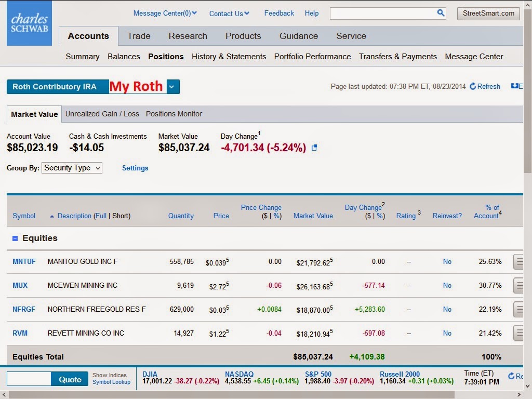This screenshot has width=532, height=399.
Task: Collapse the Equities group
Action: tap(15, 238)
